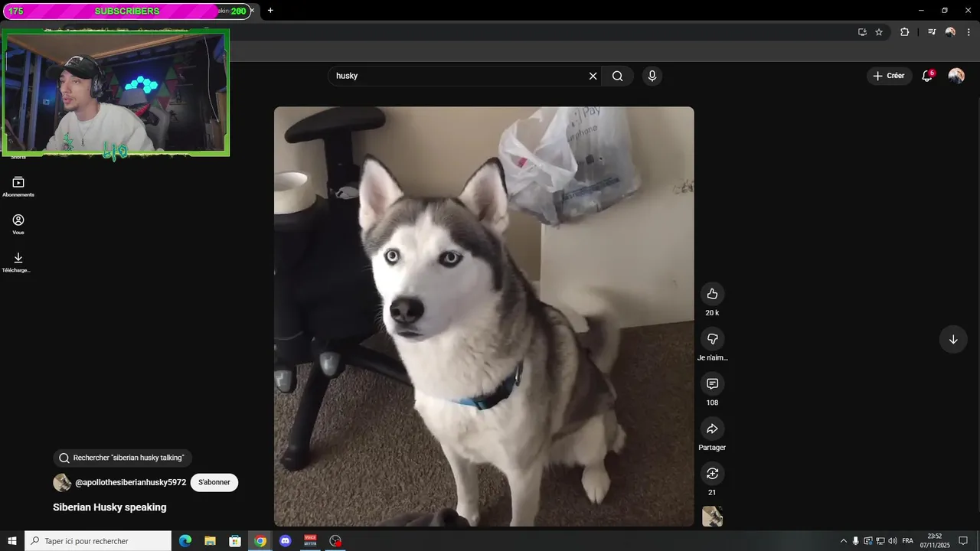Click the 20 k likes count

point(712,313)
